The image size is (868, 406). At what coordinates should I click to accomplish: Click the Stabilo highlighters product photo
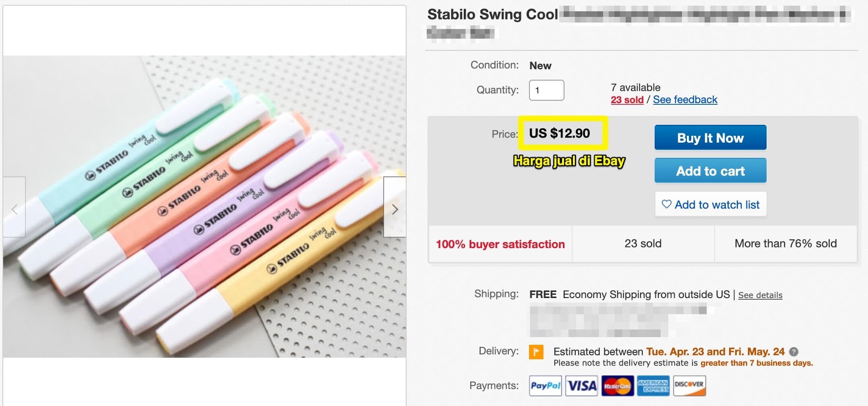click(205, 206)
